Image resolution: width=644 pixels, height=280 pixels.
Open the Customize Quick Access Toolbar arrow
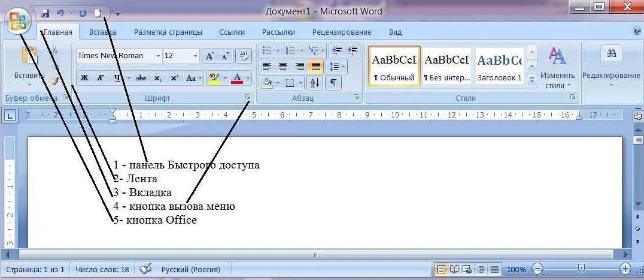click(x=118, y=14)
